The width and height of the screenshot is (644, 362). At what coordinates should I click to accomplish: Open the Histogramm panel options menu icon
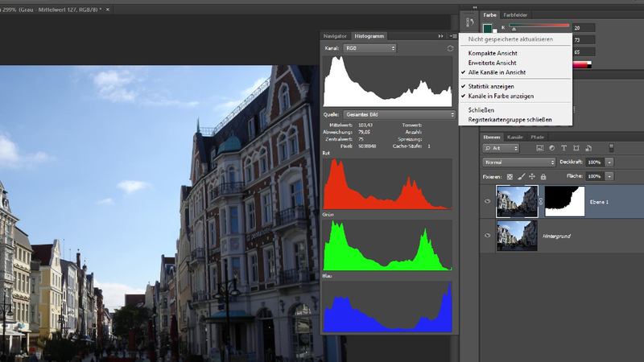tap(453, 36)
